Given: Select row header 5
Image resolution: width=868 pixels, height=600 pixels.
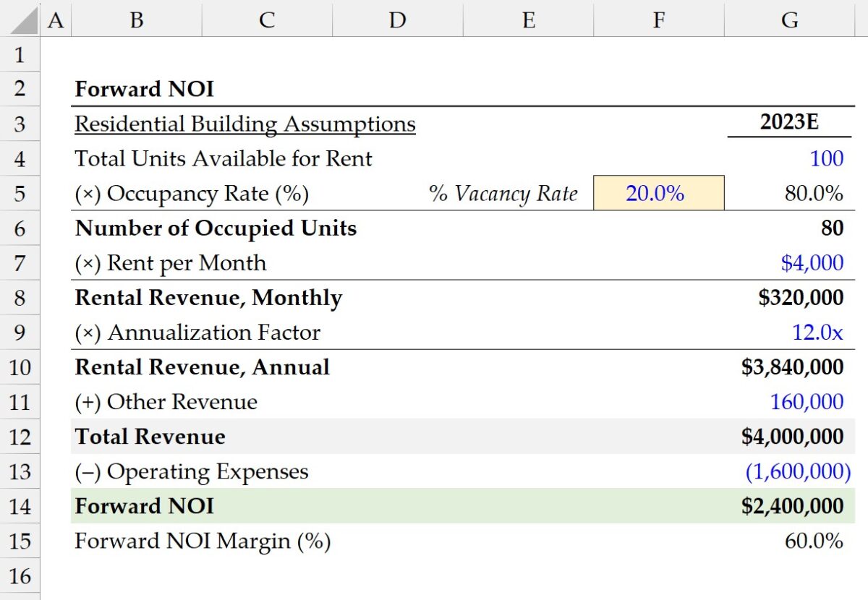Looking at the screenshot, I should pos(20,193).
